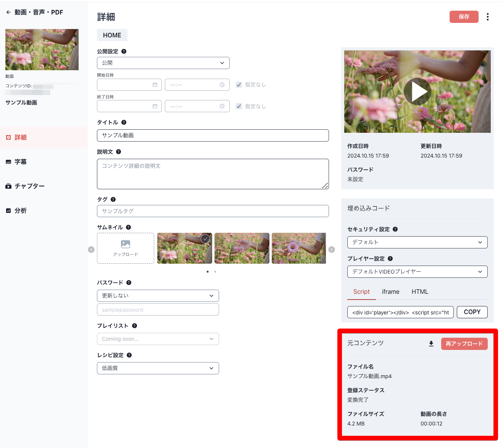Save changes with the 保存 button
This screenshot has width=503, height=448.
coord(464,16)
